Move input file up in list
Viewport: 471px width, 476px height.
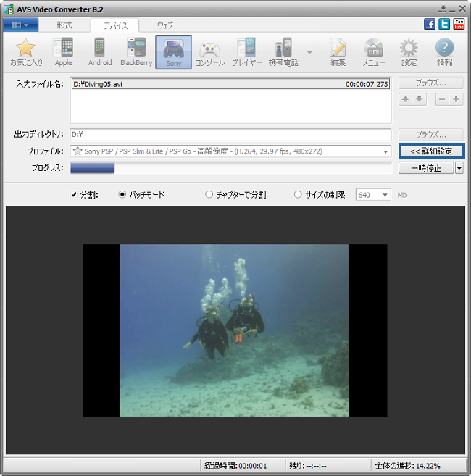(405, 99)
